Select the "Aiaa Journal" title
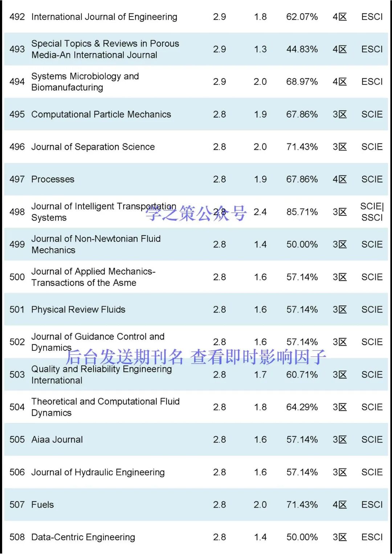This screenshot has width=392, height=554. (x=57, y=440)
